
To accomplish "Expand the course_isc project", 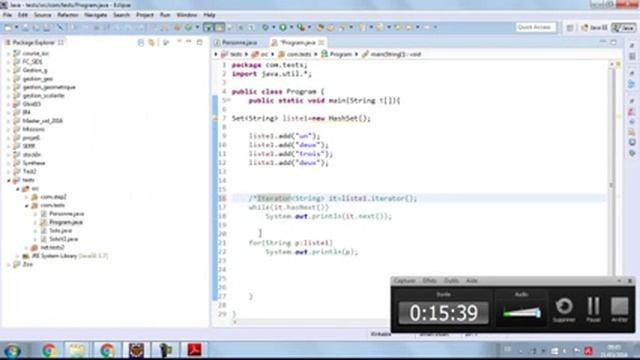I will click(9, 53).
